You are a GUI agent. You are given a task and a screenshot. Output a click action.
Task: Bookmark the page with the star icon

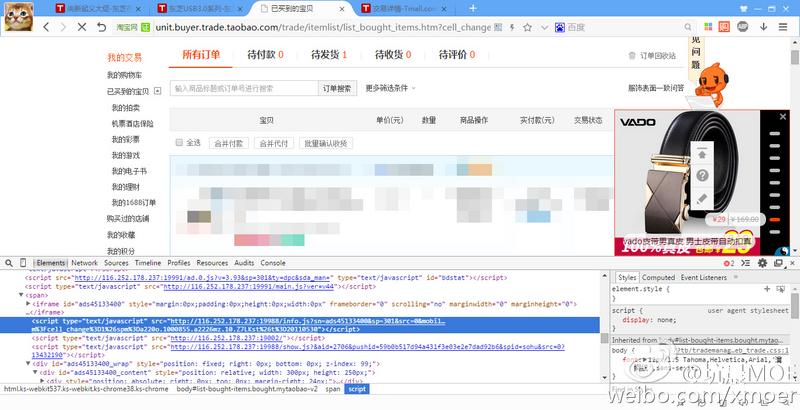[x=528, y=27]
